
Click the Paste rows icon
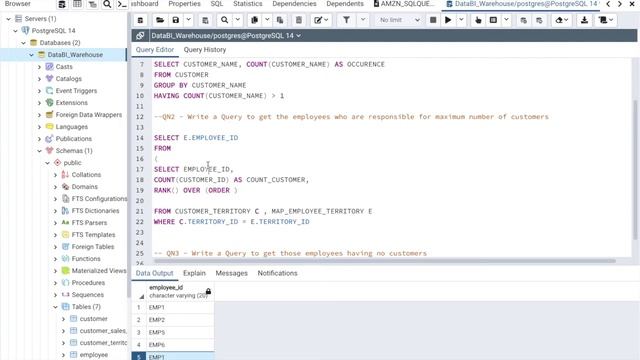[x=280, y=20]
